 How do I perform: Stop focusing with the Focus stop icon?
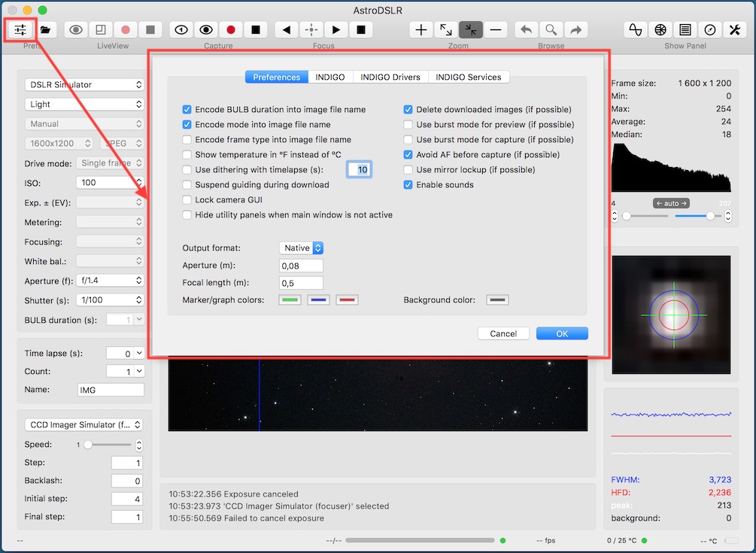point(361,30)
